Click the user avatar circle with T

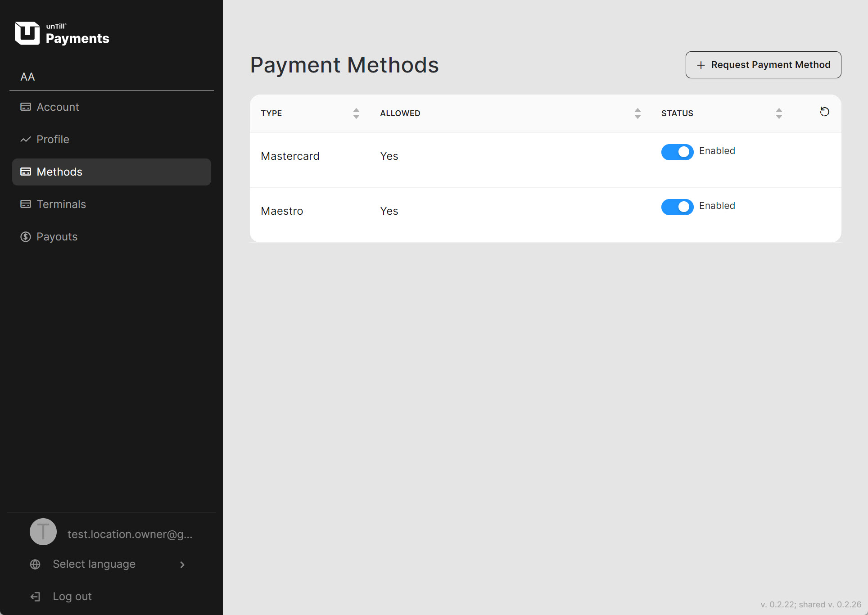coord(43,532)
